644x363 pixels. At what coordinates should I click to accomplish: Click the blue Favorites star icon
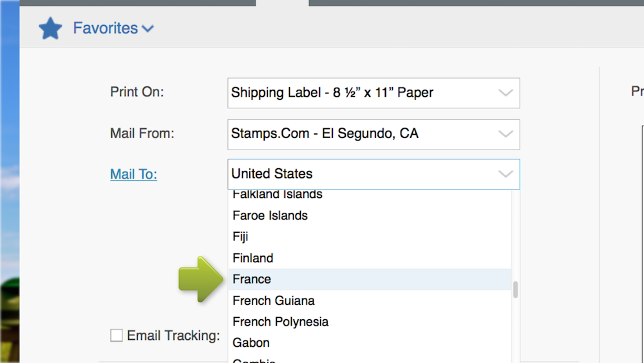coord(50,28)
